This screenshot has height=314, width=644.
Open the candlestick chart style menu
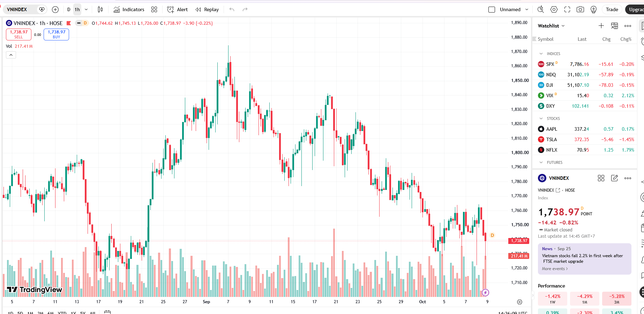100,9
